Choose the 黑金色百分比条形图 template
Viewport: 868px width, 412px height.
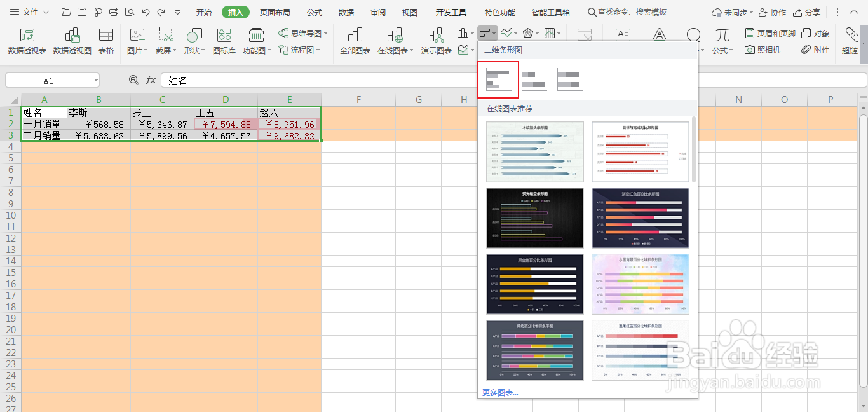coord(535,284)
